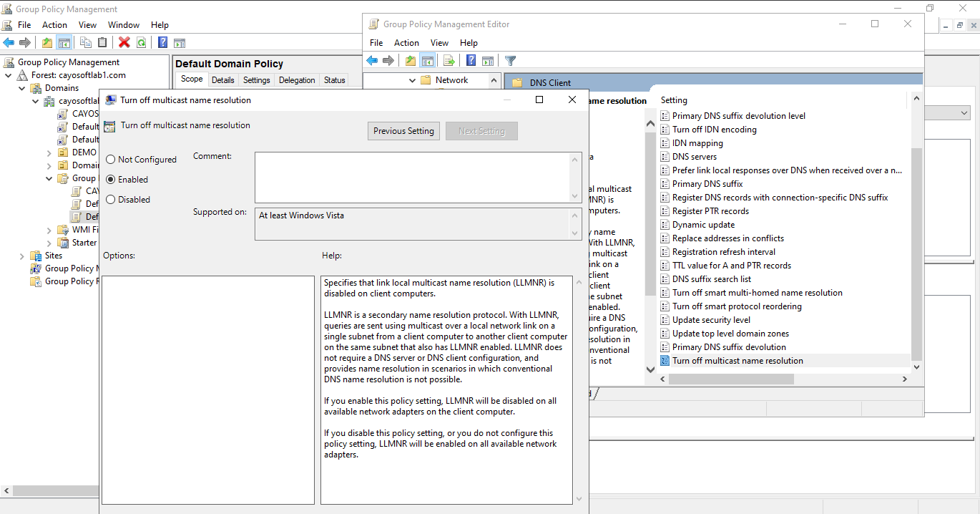The height and width of the screenshot is (514, 980).
Task: Choose the Disabled radio option
Action: click(111, 200)
